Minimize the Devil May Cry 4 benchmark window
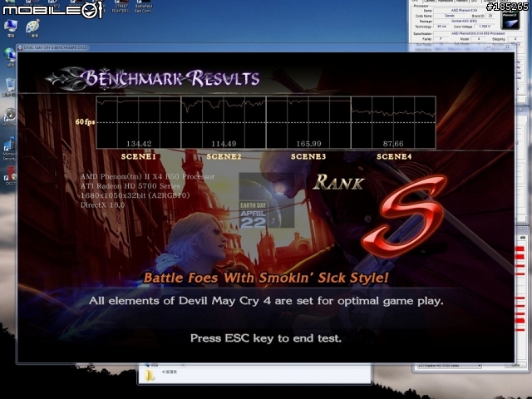 [489, 47]
